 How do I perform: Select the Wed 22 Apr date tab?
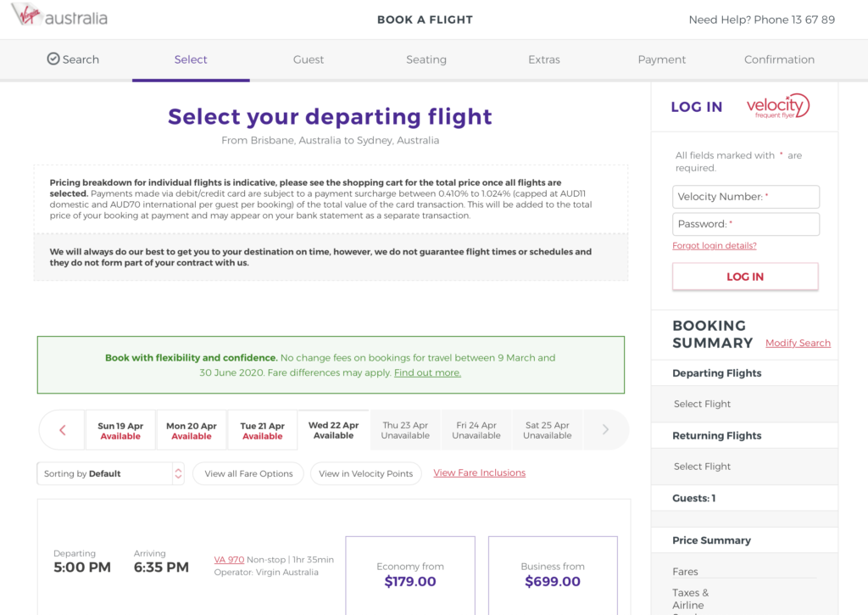(x=333, y=430)
